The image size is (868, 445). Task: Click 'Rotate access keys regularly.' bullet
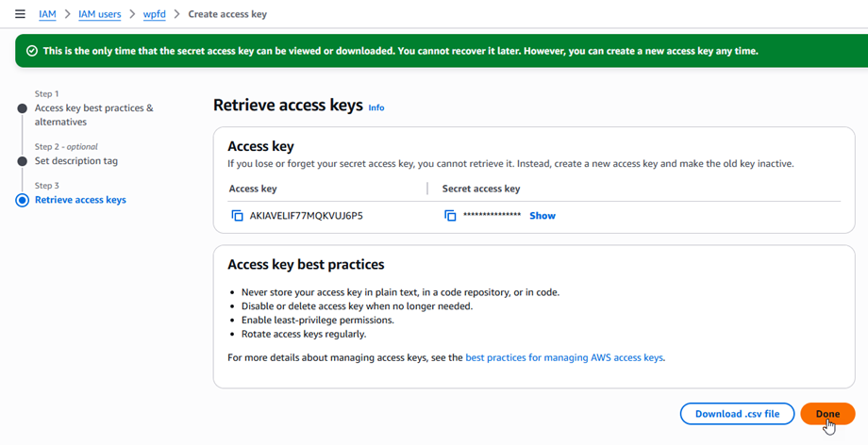tap(304, 335)
